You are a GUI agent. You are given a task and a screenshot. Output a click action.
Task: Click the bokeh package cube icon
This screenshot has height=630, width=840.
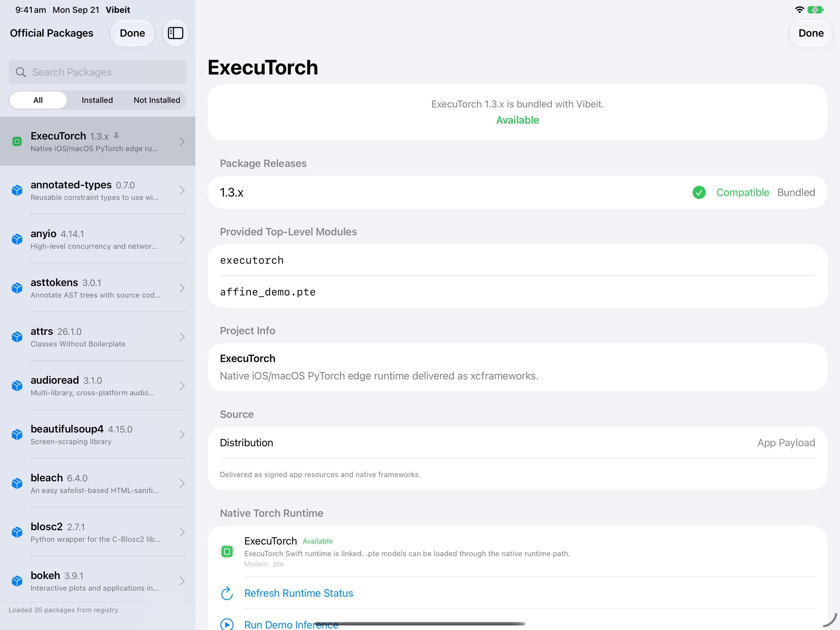[17, 581]
